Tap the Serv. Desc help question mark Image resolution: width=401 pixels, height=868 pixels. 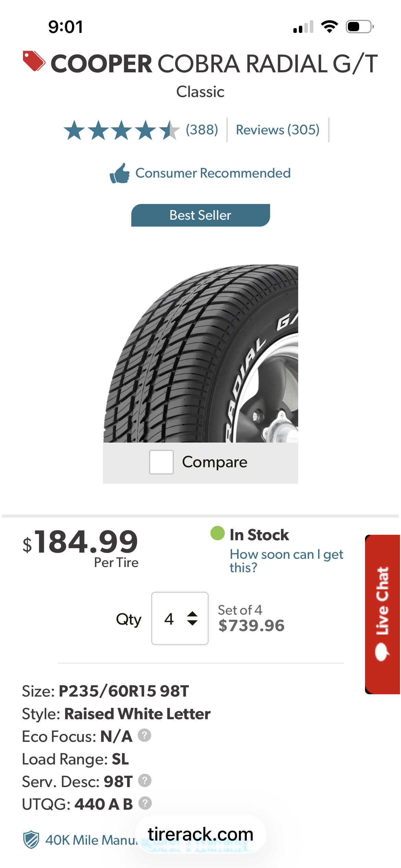pos(145,781)
